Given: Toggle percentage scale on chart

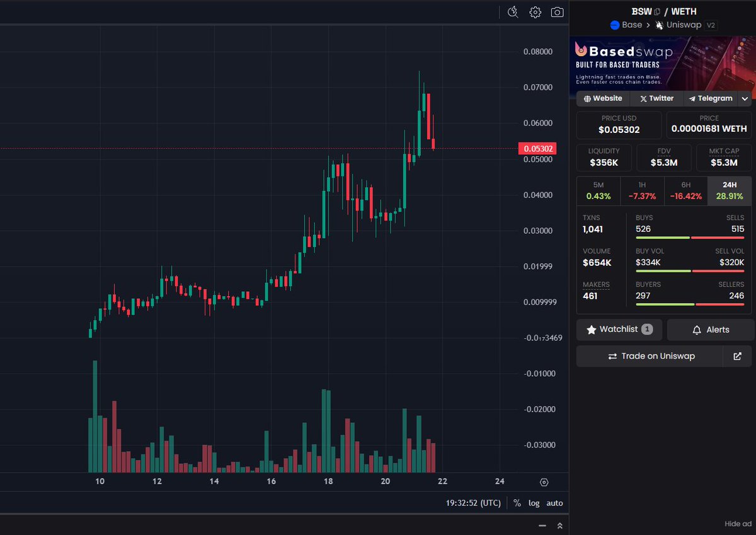Looking at the screenshot, I should pyautogui.click(x=517, y=503).
